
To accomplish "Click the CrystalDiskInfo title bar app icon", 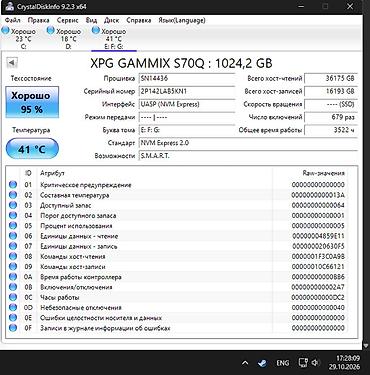I will [9, 6].
